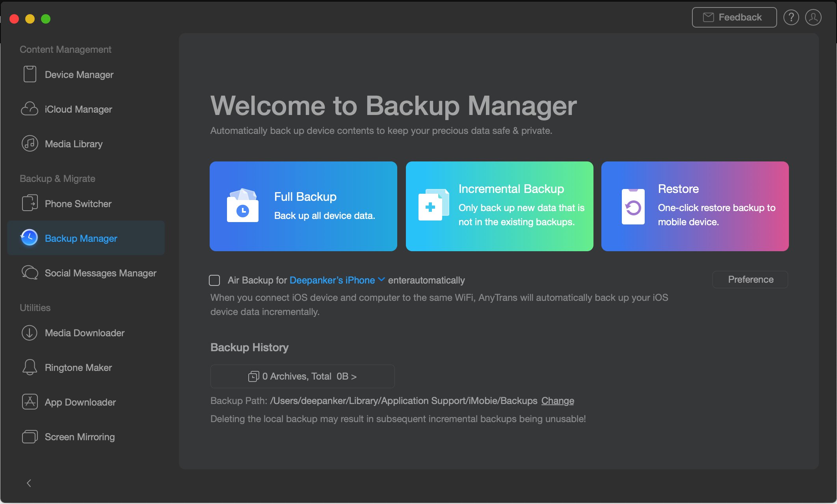Click the Welcome to Backup Manager heading
The image size is (837, 504).
pyautogui.click(x=393, y=106)
